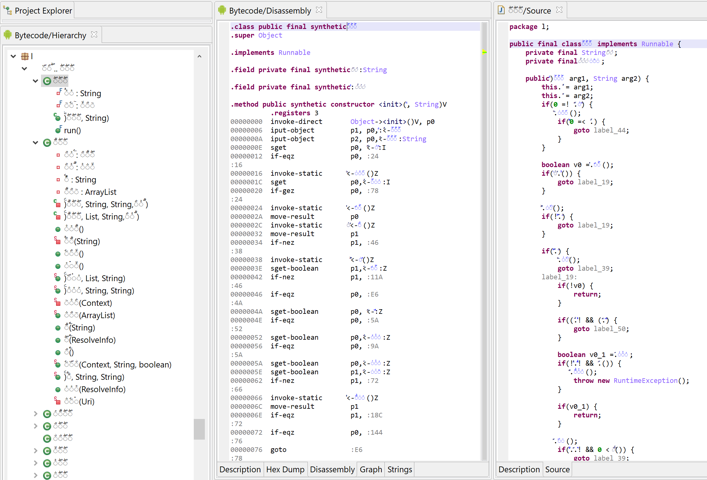The image size is (707, 480).
Task: Click the 'package l;' line in Source
Action: tap(529, 27)
